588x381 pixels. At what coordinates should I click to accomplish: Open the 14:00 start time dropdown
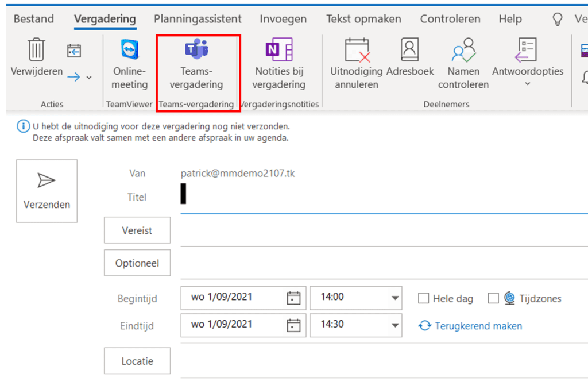(x=395, y=298)
